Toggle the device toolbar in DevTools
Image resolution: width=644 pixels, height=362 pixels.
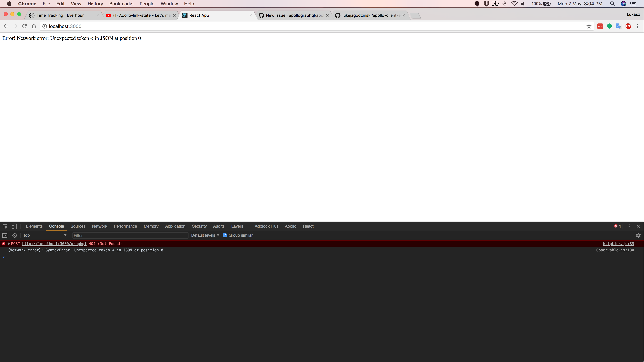point(14,226)
